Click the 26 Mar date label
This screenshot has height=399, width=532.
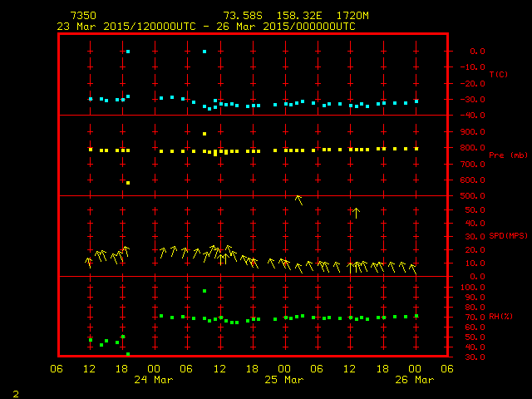pyautogui.click(x=413, y=380)
